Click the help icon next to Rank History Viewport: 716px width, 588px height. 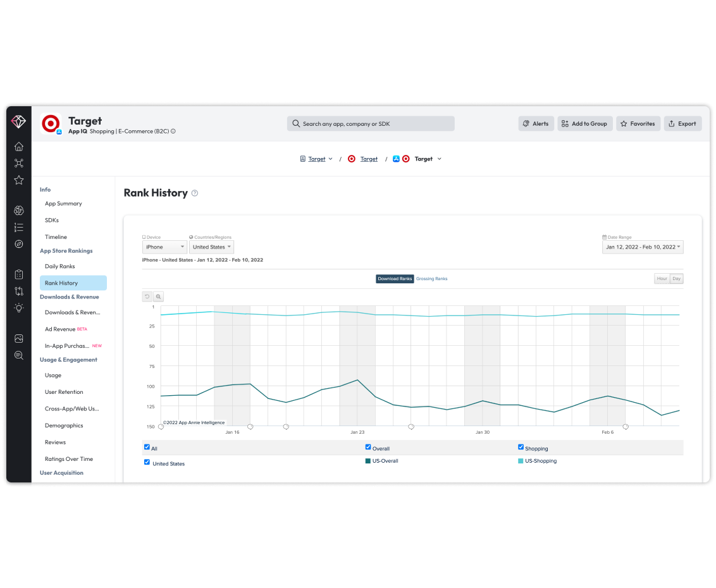coord(195,193)
